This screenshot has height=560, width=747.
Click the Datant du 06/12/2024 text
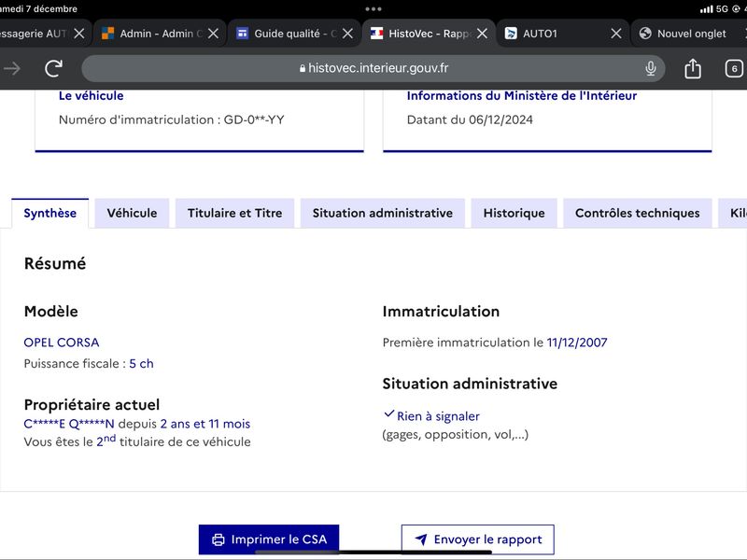(x=470, y=119)
